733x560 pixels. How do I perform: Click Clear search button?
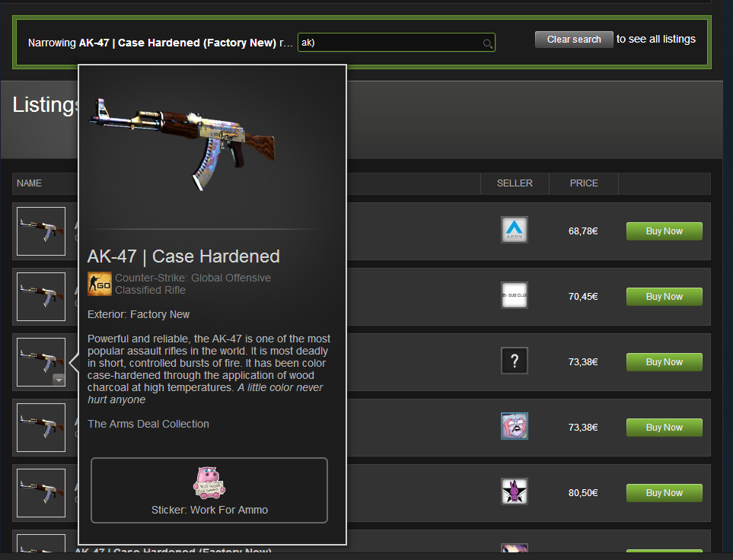click(574, 40)
